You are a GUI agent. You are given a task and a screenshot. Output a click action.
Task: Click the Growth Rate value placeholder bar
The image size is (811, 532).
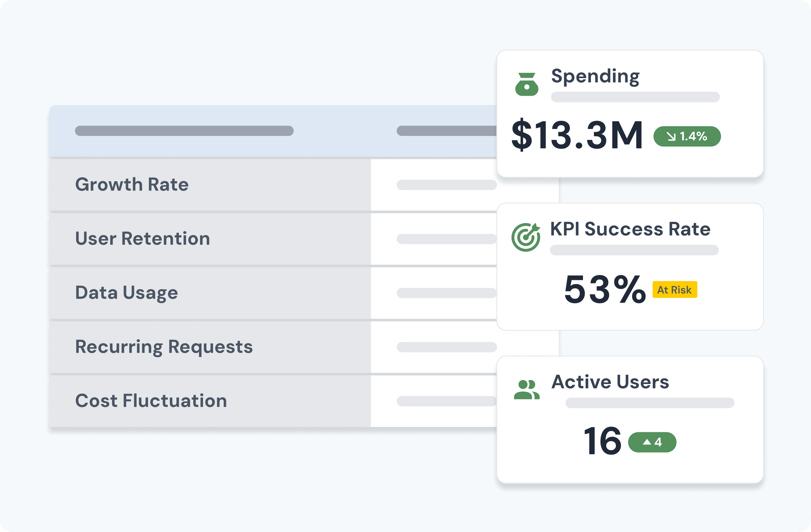[x=446, y=185]
